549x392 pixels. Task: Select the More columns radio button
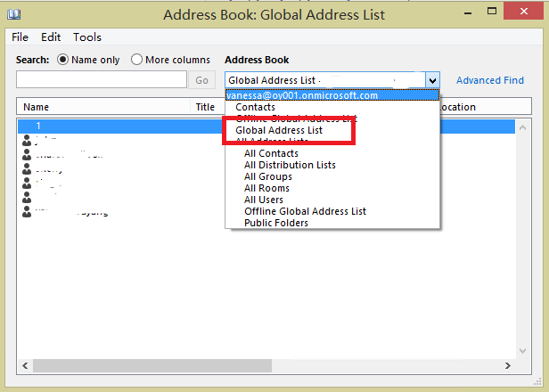pos(136,60)
